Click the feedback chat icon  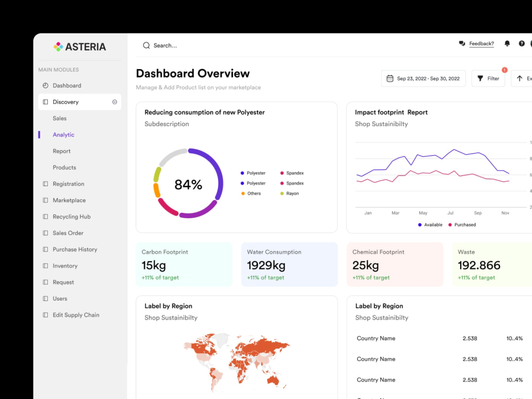click(x=462, y=44)
